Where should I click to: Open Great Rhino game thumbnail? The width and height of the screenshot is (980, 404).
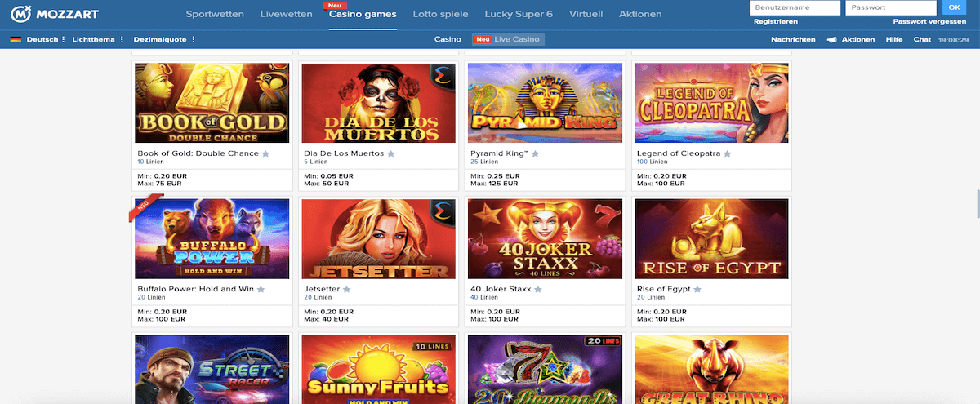[711, 369]
